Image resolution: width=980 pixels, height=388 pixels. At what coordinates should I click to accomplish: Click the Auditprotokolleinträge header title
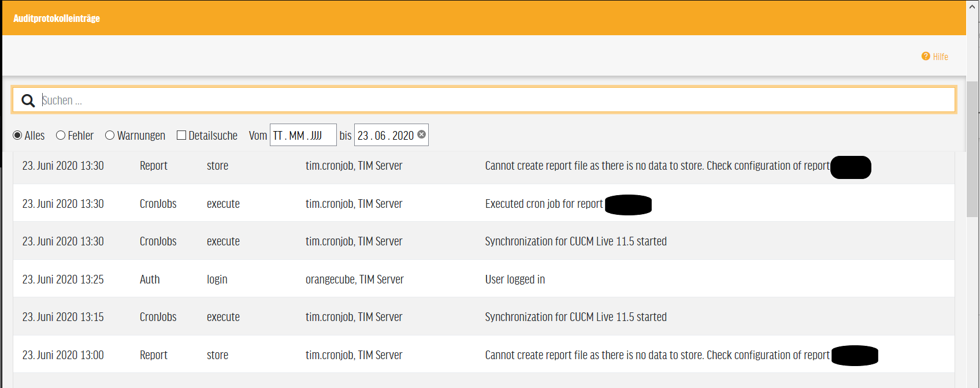coord(57,18)
